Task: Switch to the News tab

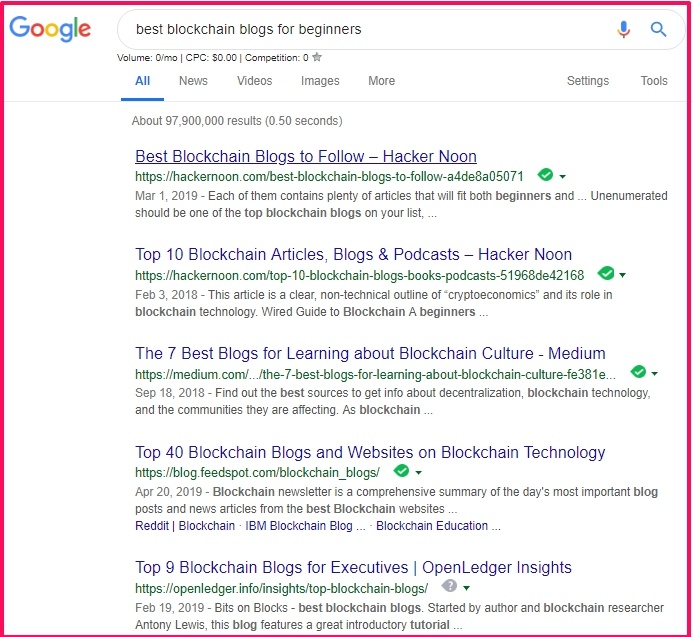Action: pyautogui.click(x=193, y=81)
